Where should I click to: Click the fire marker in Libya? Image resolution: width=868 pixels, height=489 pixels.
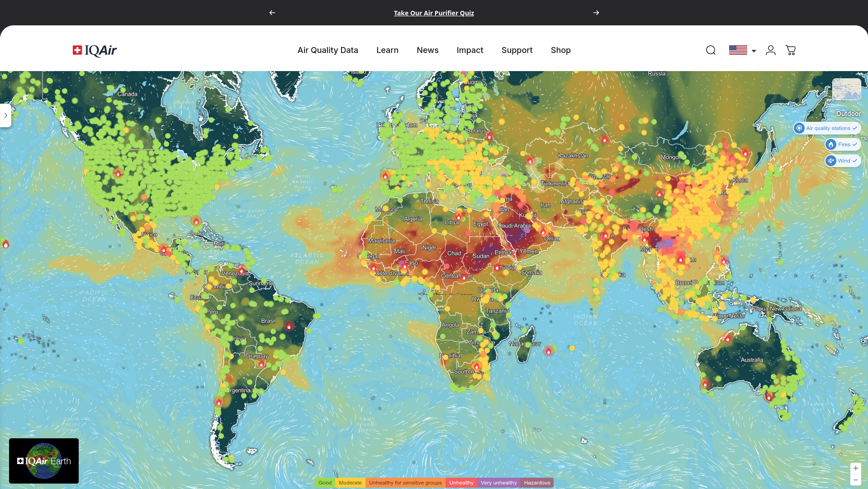point(458,217)
